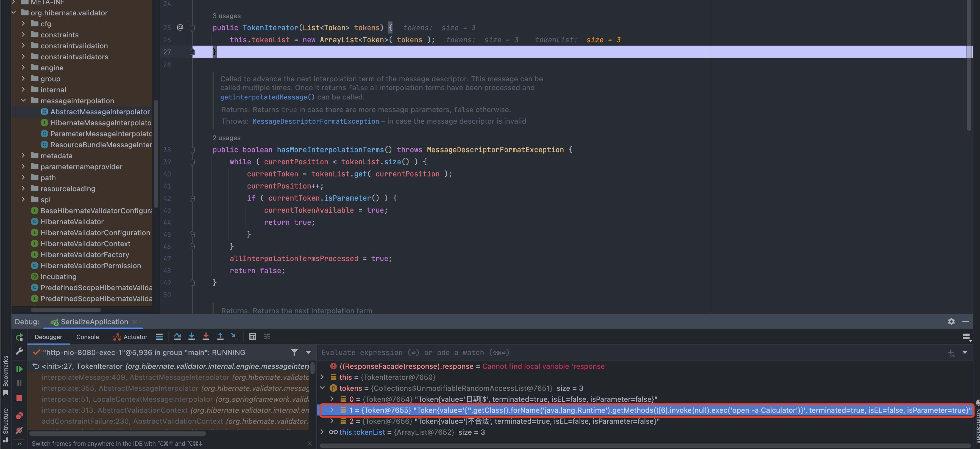Click the Step Into icon
980x449 pixels.
tap(192, 336)
